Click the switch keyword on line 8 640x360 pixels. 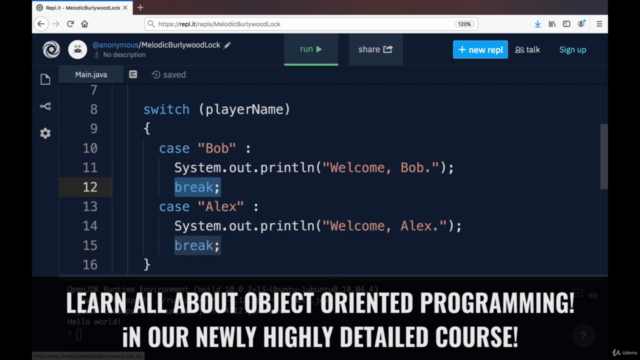click(167, 109)
